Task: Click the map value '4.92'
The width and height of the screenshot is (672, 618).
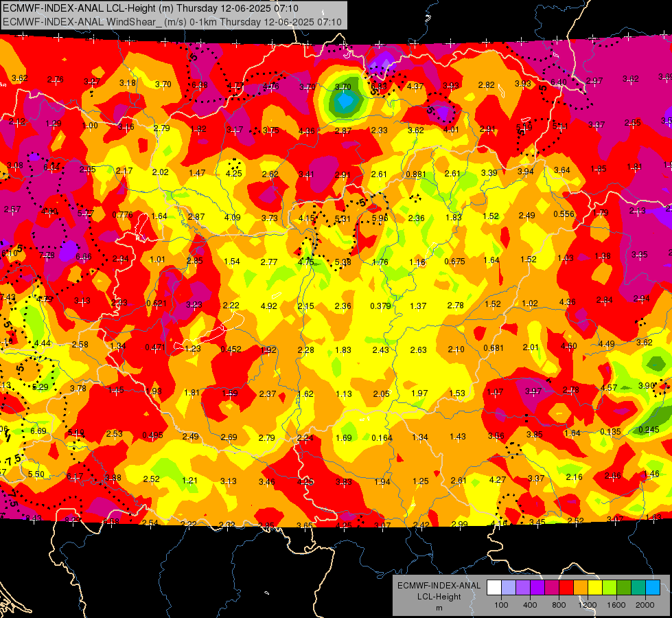Action: click(268, 306)
